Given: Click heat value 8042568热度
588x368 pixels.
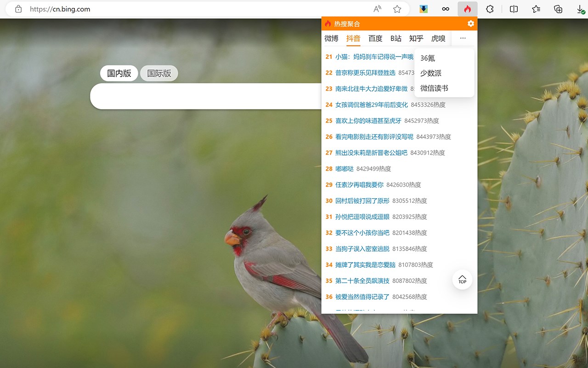Looking at the screenshot, I should 410,297.
